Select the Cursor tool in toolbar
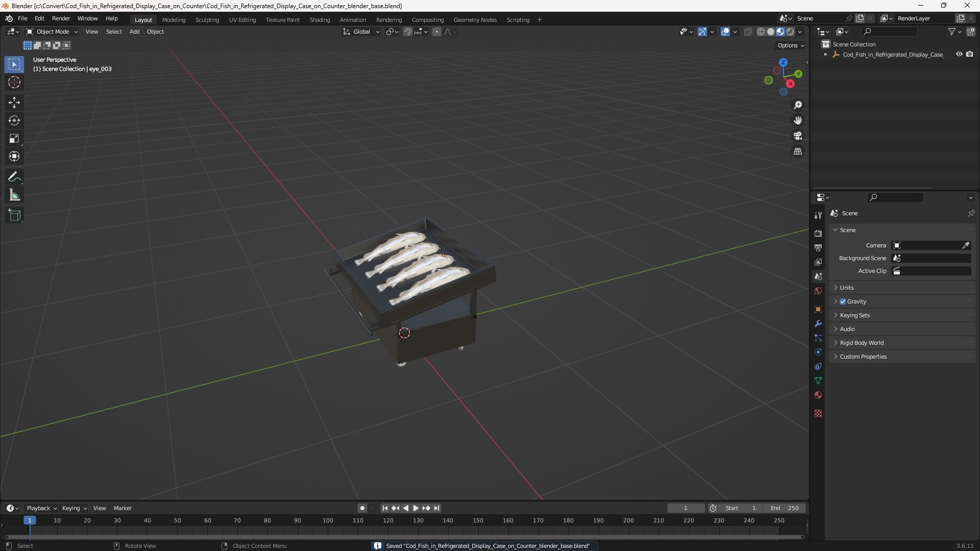The image size is (980, 551). tap(14, 82)
